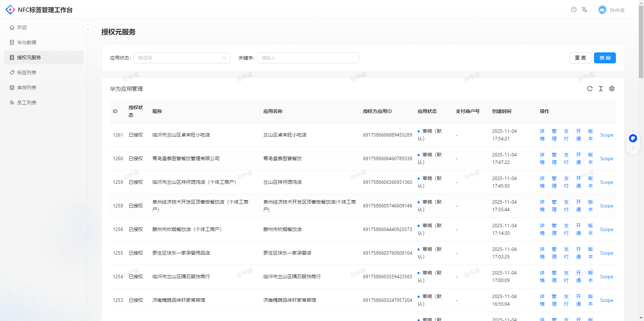Select the 库存列表 sidebar icon
Screen dimensions: 644x321
12,87
